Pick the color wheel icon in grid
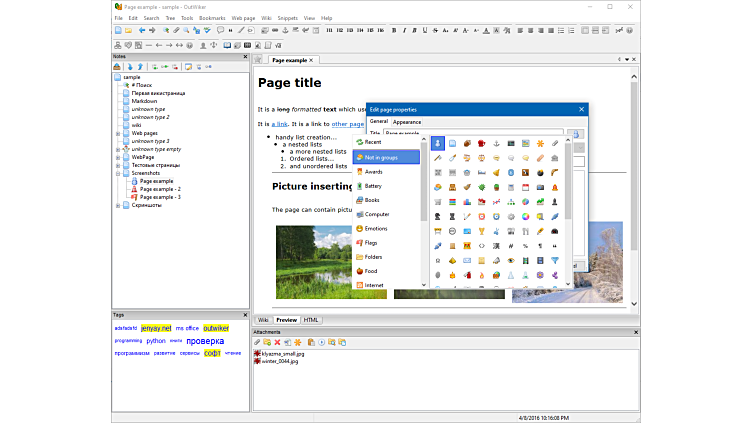The height and width of the screenshot is (423, 752). point(526,217)
